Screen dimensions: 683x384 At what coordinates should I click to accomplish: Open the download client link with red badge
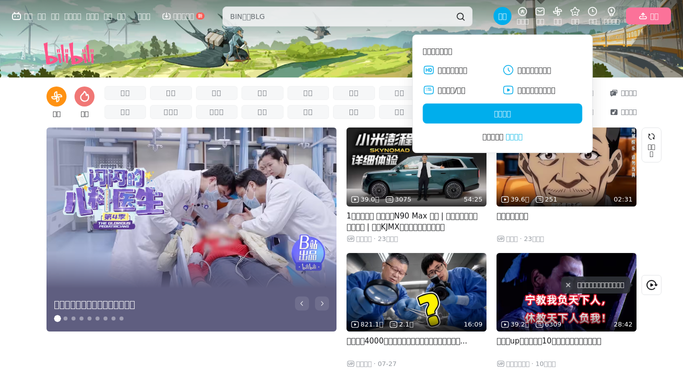click(x=183, y=16)
